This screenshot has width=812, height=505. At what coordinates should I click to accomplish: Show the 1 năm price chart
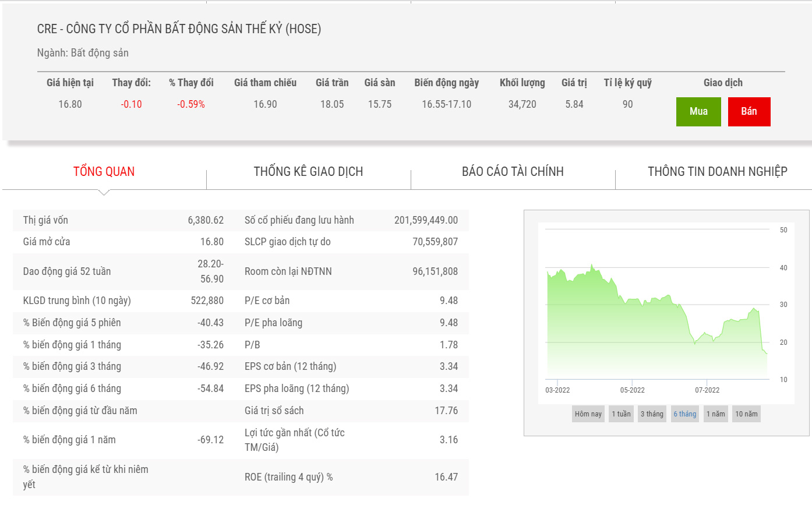[715, 414]
